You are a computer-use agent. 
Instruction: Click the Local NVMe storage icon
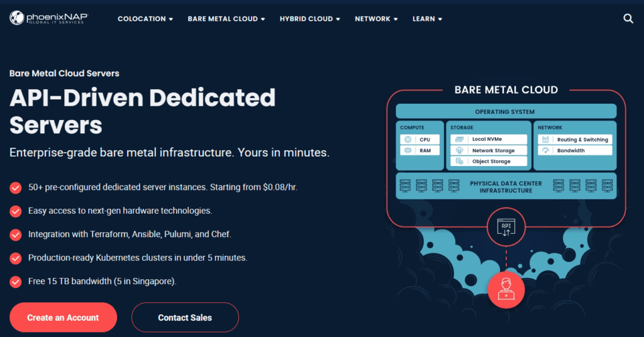(x=459, y=140)
